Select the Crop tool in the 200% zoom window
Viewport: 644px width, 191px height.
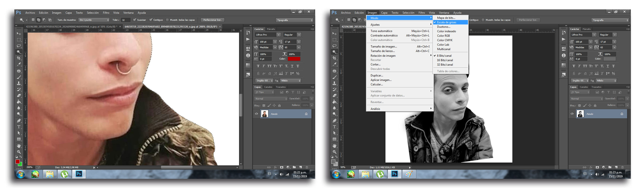tap(19, 58)
